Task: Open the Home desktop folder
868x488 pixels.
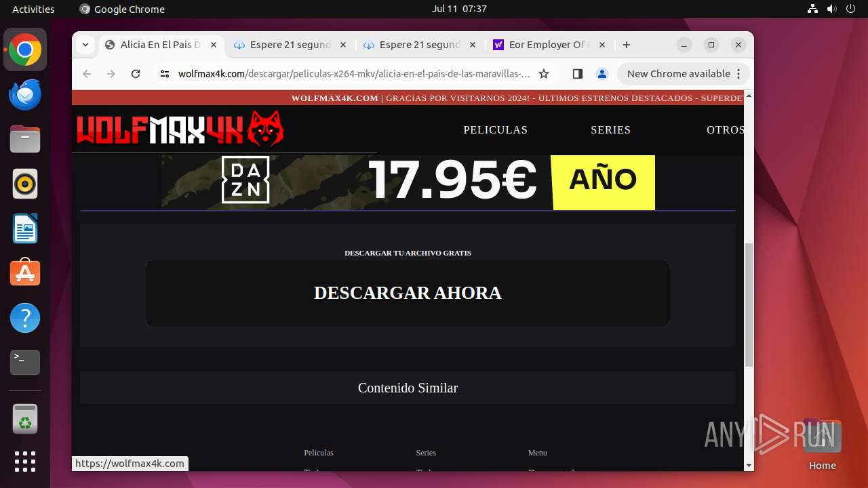Action: 822,445
